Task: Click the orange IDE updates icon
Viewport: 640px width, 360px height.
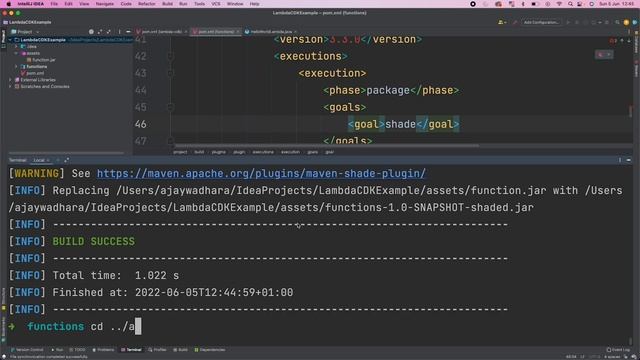Action: (626, 22)
